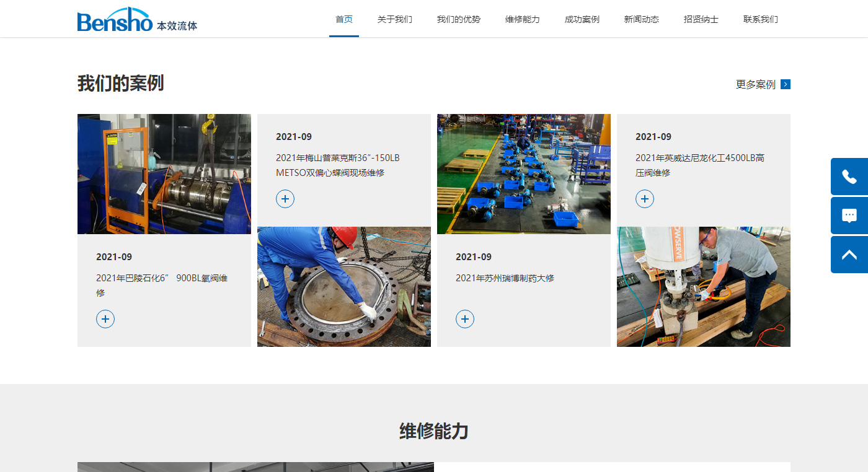The image size is (868, 472).
Task: Click the scroll-to-top arrow icon
Action: coord(849,255)
